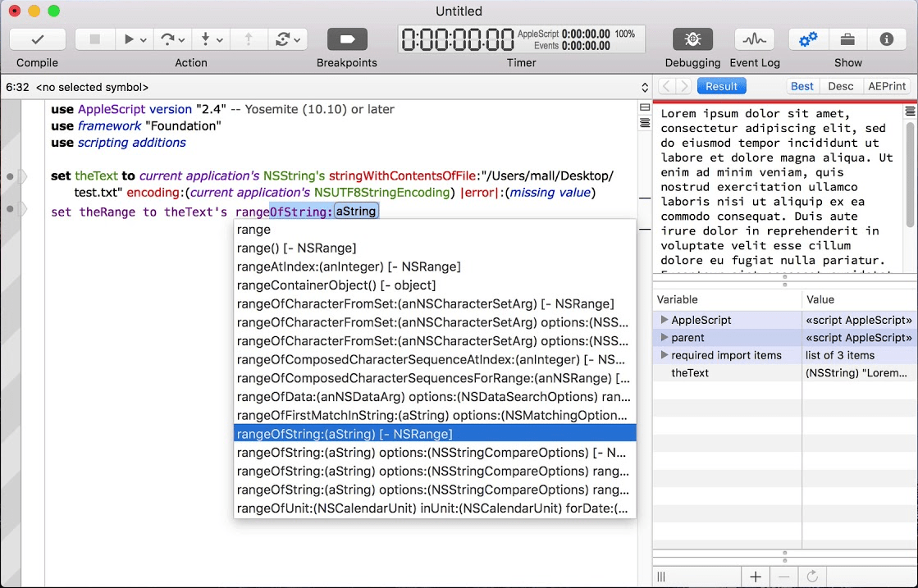
Task: Choose the rangeContainerObject() completion
Action: [x=435, y=285]
